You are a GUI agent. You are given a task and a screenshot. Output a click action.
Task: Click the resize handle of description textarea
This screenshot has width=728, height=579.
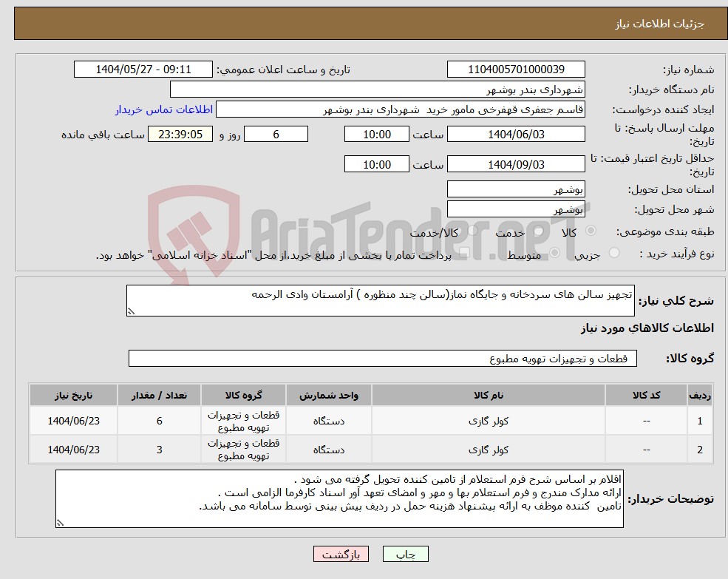[131, 311]
